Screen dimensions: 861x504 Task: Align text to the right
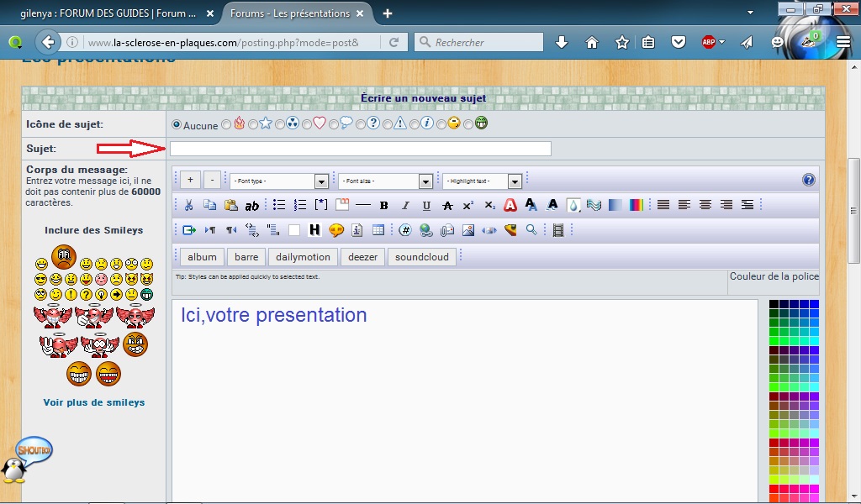726,205
